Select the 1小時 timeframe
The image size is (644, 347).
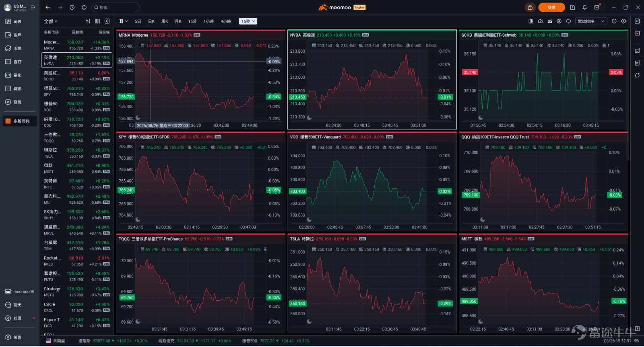[208, 21]
